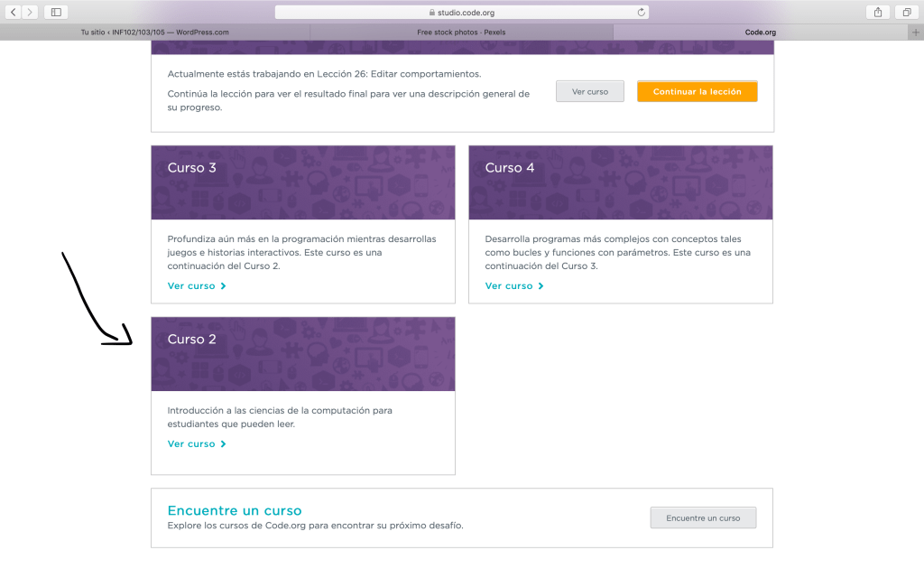This screenshot has width=924, height=578.
Task: Click the lock icon in the address bar
Action: (432, 13)
